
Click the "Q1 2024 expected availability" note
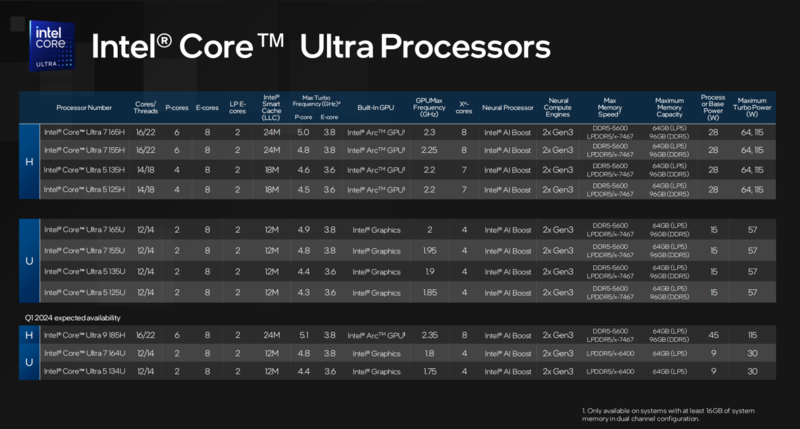[x=72, y=318]
